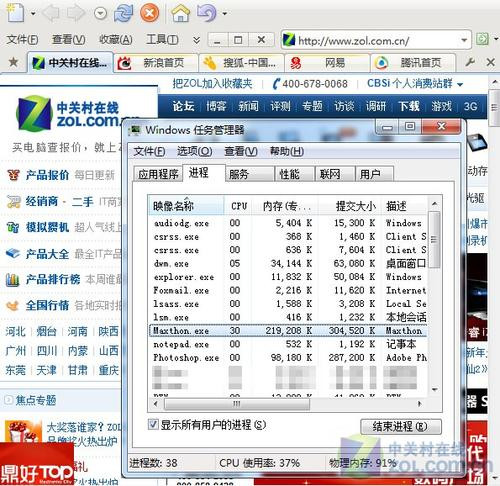Select the 中关村在线 tab

(x=70, y=62)
